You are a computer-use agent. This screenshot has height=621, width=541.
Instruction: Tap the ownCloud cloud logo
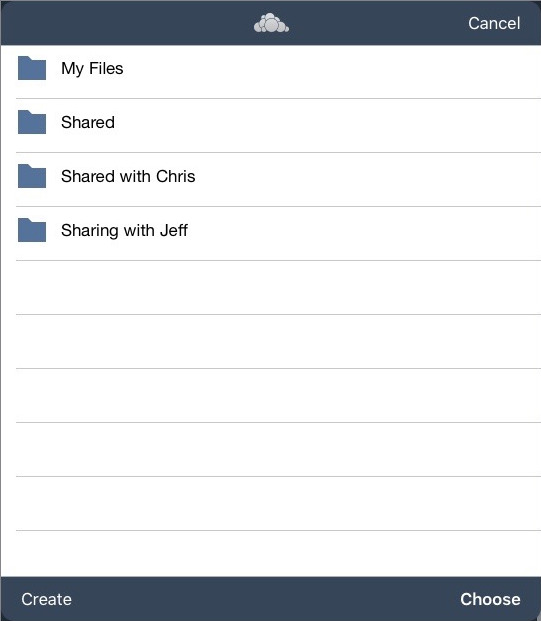pos(271,23)
